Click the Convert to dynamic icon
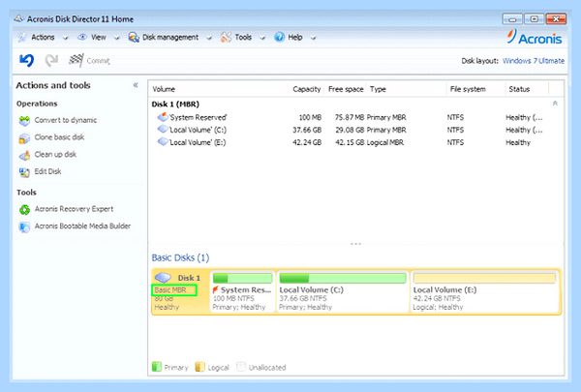Image resolution: width=581 pixels, height=392 pixels. pos(24,120)
